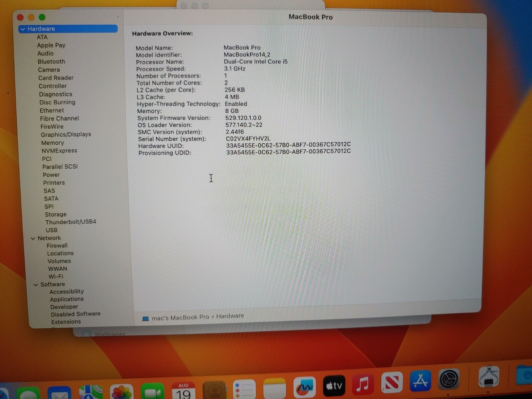Select Graphics/Displays in the sidebar

coord(66,135)
